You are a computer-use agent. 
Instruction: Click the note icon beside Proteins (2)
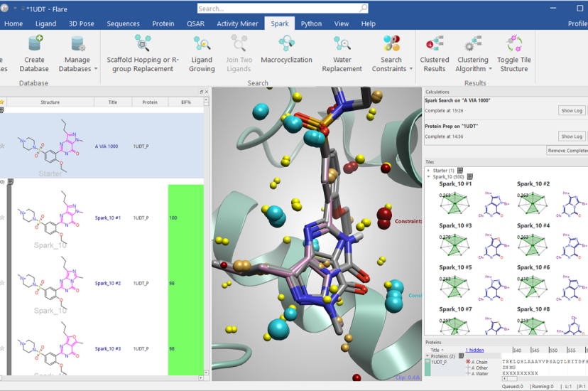[462, 355]
